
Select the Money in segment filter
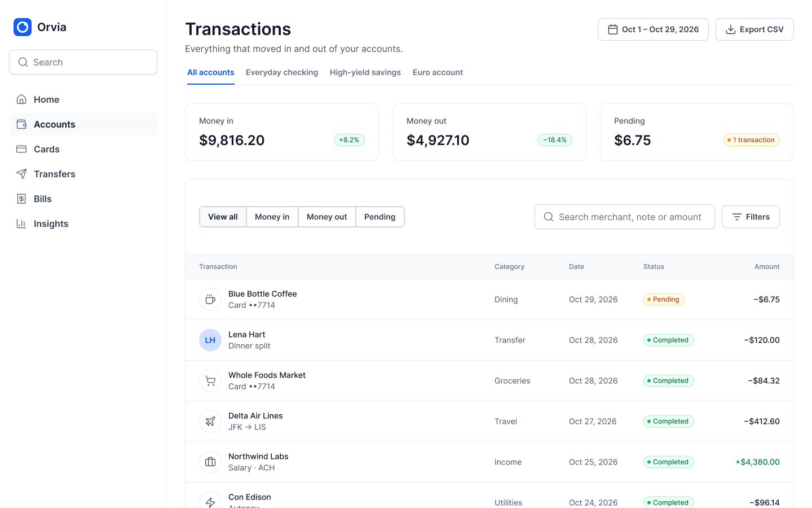272,217
